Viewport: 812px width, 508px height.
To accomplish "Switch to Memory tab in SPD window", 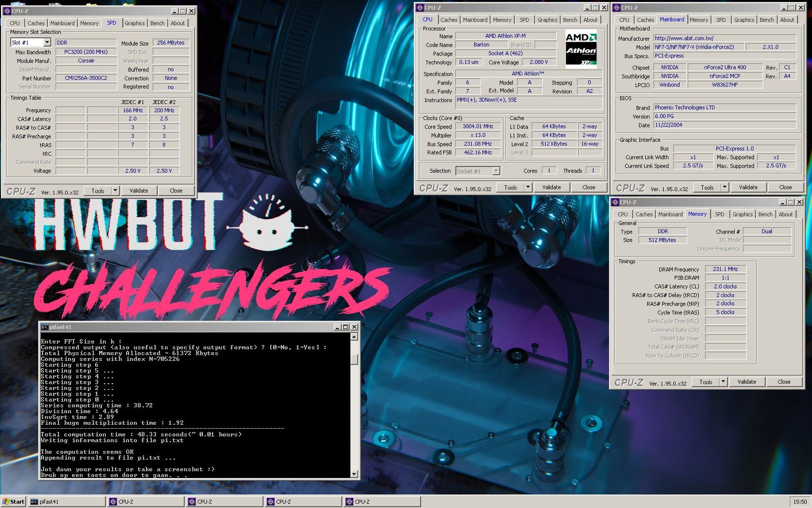I will click(89, 23).
